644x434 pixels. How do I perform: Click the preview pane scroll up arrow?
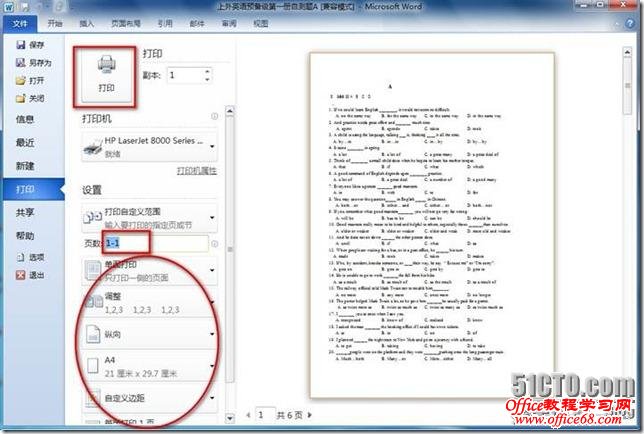[x=627, y=52]
